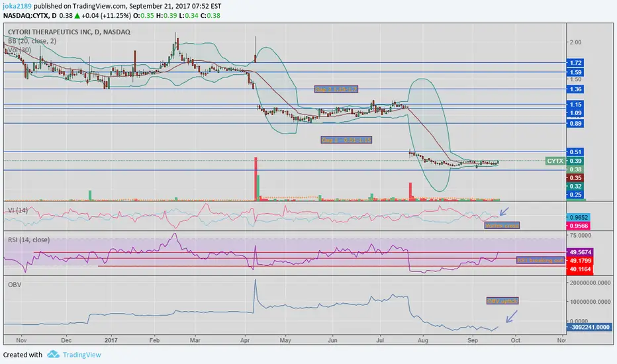Click the OBV indicator label
The width and height of the screenshot is (617, 364).
coord(15,285)
